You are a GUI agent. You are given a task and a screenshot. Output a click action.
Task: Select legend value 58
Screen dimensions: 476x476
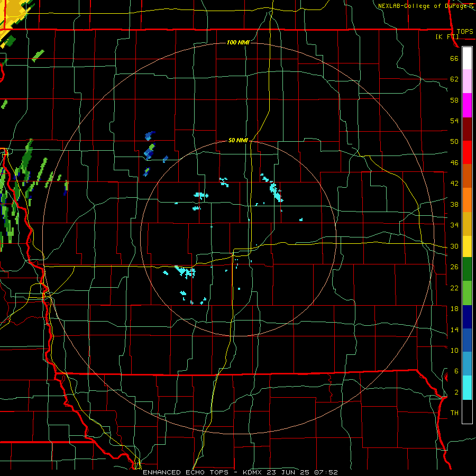pos(454,100)
